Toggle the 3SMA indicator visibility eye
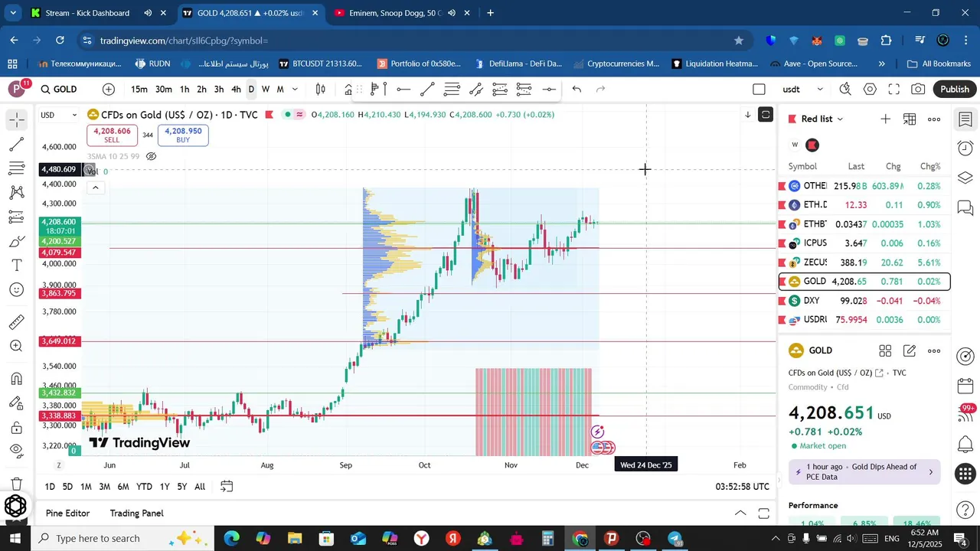Screen dimensions: 980x551 [x=151, y=156]
